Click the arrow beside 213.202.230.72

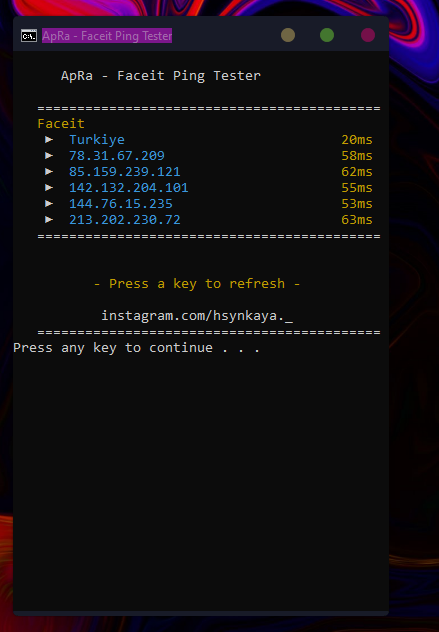pos(49,219)
